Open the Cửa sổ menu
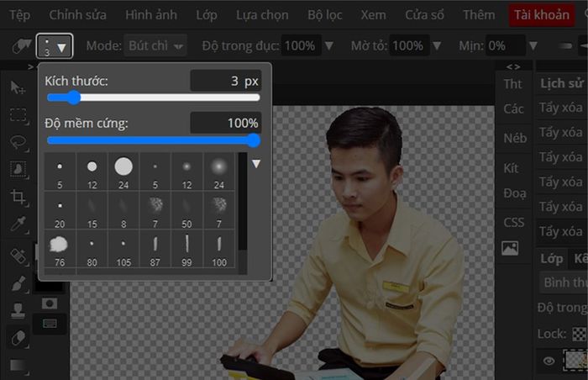The height and width of the screenshot is (380, 588). click(x=424, y=15)
